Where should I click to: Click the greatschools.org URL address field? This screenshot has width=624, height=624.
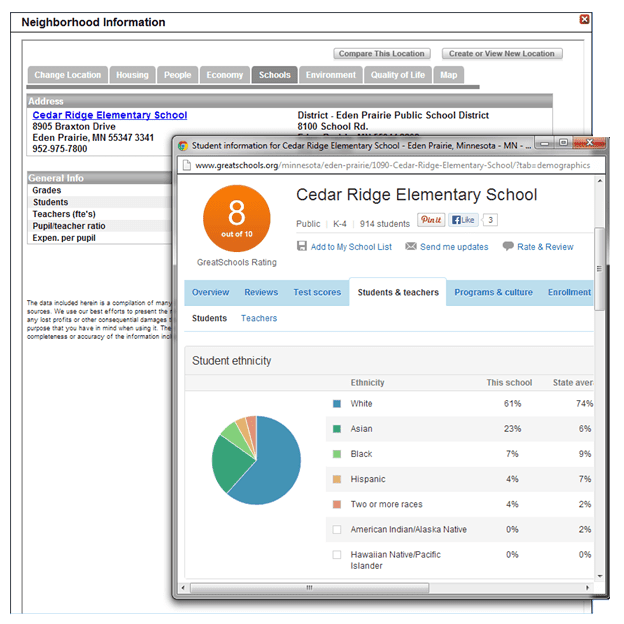(x=392, y=165)
